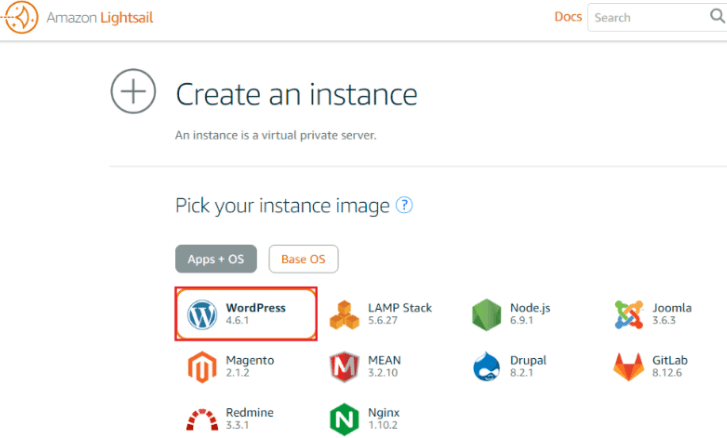The image size is (727, 438).
Task: Click the search magnifier icon
Action: pos(717,16)
